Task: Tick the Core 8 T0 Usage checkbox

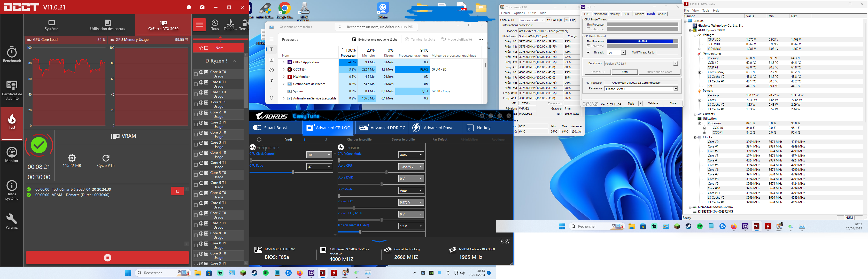Action: click(x=196, y=236)
